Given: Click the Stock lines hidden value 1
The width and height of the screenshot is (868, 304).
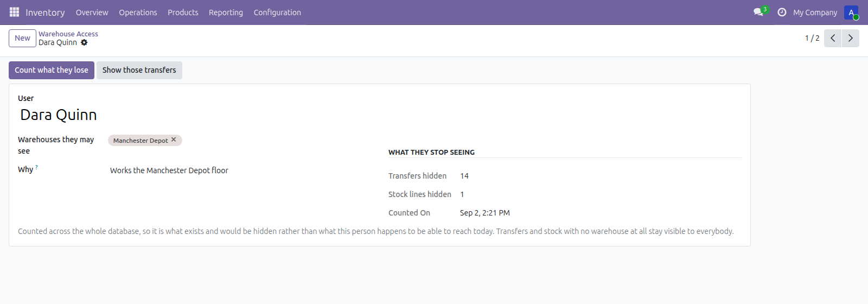Looking at the screenshot, I should tap(462, 194).
